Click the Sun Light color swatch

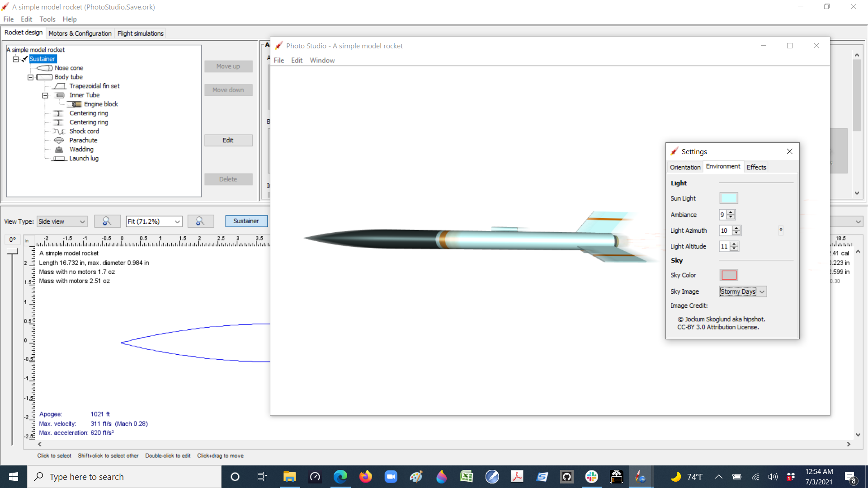click(729, 198)
